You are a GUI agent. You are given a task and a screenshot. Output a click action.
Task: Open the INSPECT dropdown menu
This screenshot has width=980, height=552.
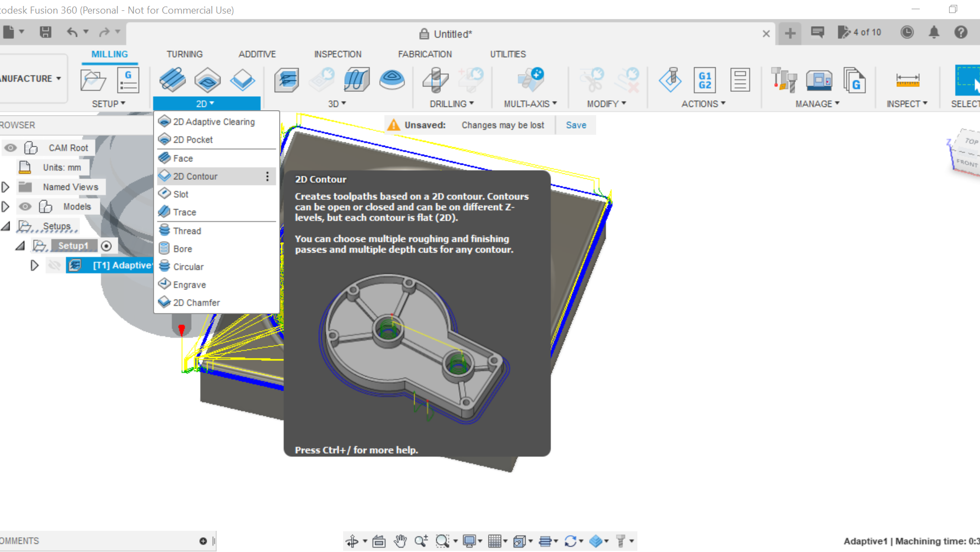click(907, 104)
